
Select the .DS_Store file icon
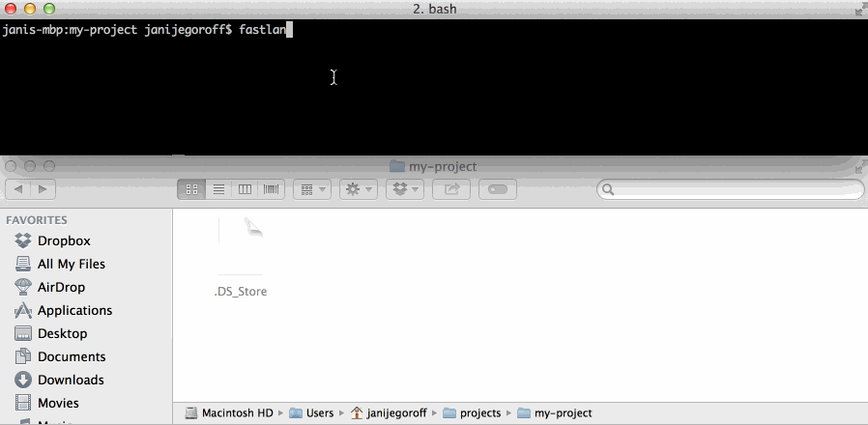pos(241,245)
